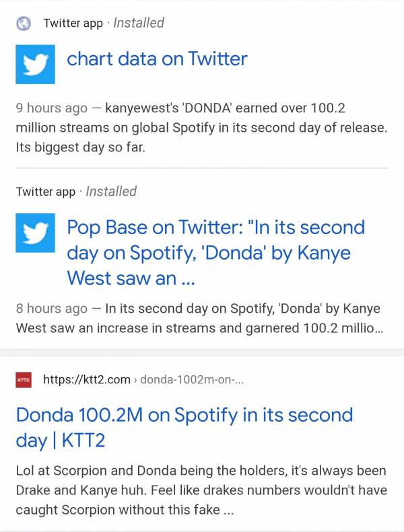Click the globe icon beside top Twitter app
Image resolution: width=404 pixels, height=532 pixels.
click(x=24, y=24)
